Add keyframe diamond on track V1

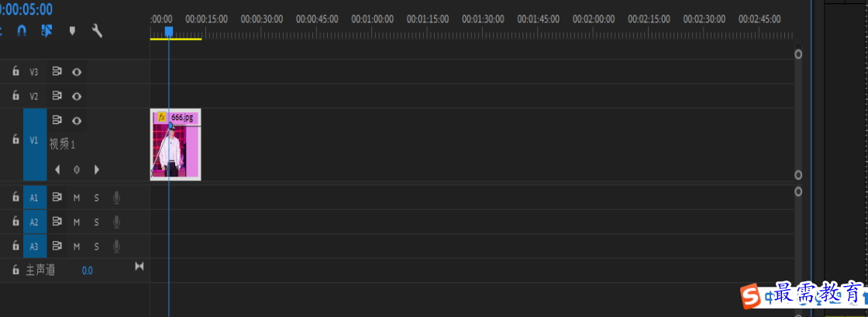coord(77,170)
